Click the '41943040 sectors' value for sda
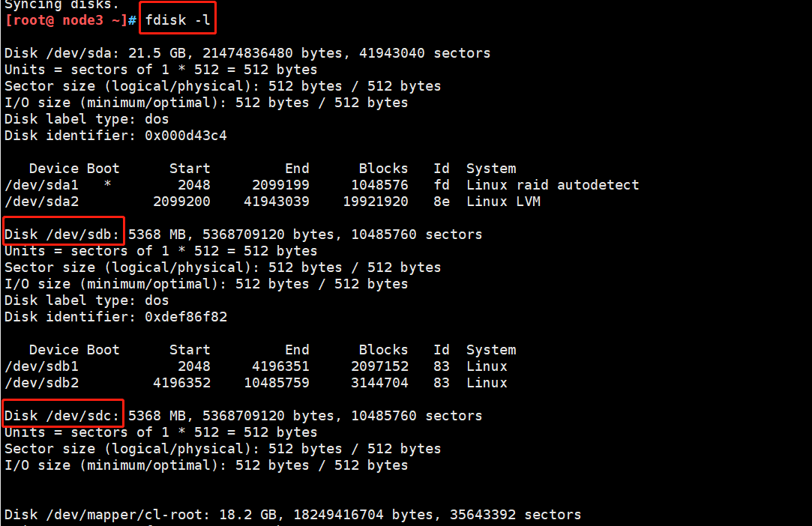The height and width of the screenshot is (526, 812). [424, 52]
